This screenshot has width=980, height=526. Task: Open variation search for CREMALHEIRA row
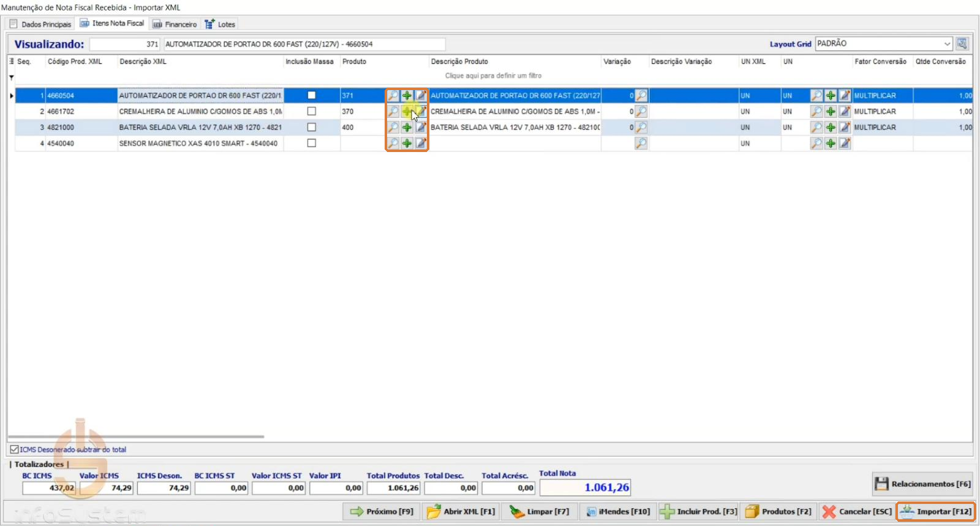[x=641, y=112]
